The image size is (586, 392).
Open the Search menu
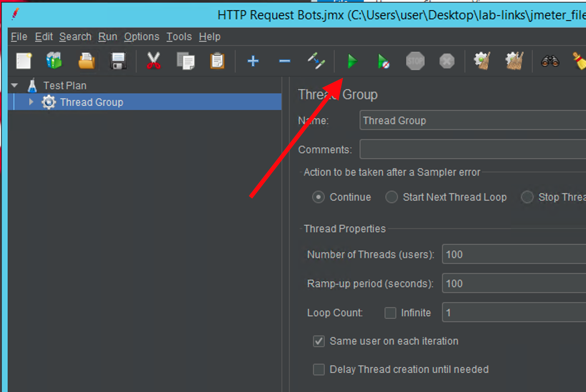[x=75, y=37]
